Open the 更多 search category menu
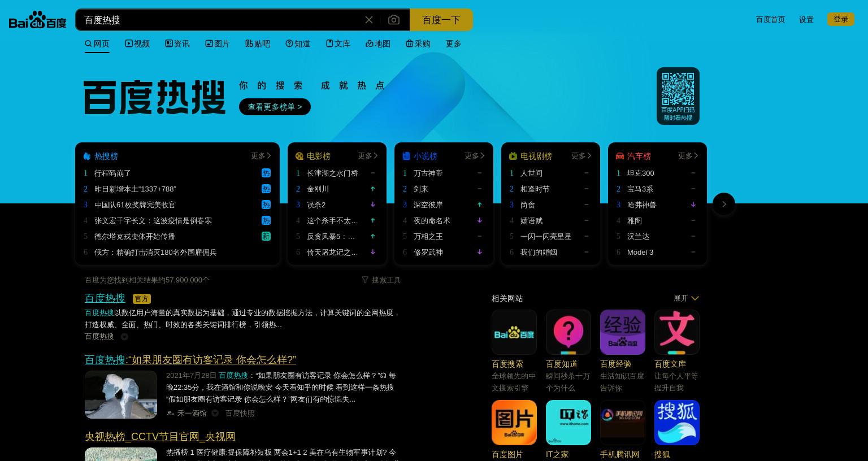The image size is (868, 461). 454,44
